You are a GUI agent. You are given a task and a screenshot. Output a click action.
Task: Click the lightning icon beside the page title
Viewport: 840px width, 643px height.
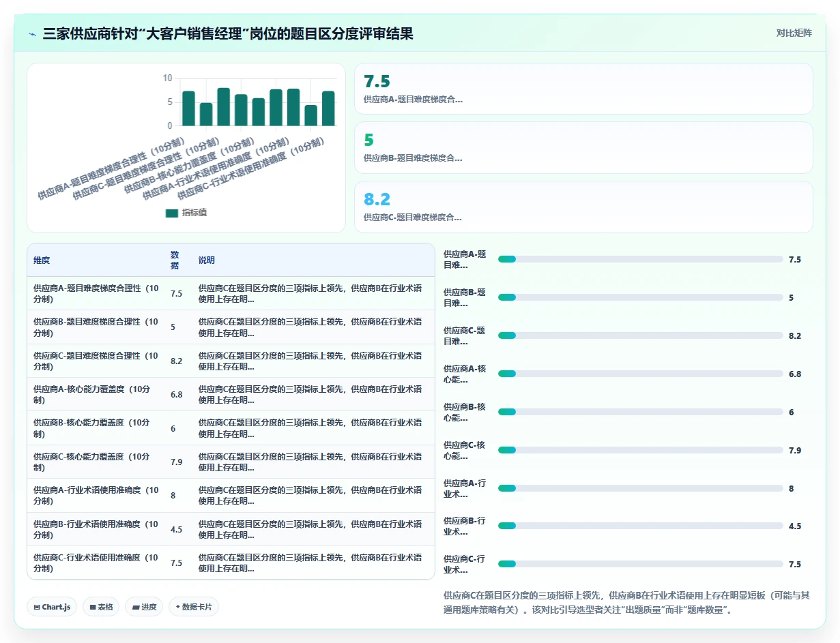coord(33,34)
